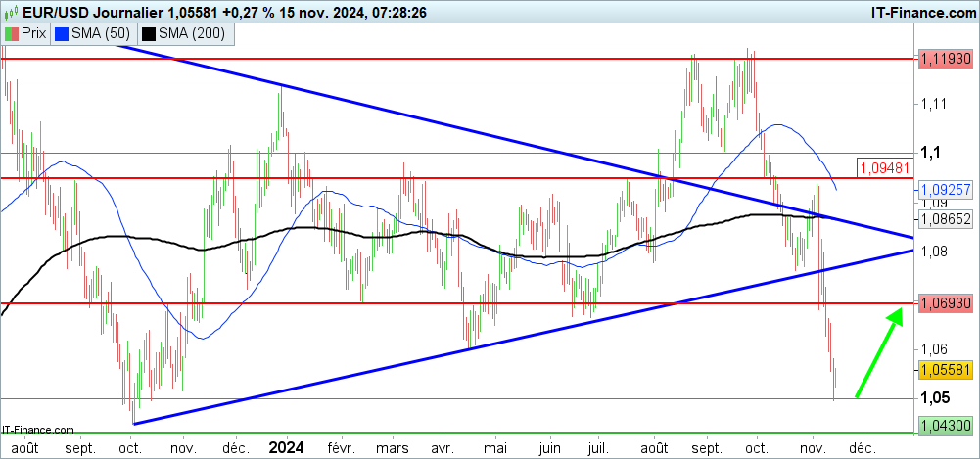980x459 pixels.
Task: Select the green 1,04300 support label
Action: [945, 426]
